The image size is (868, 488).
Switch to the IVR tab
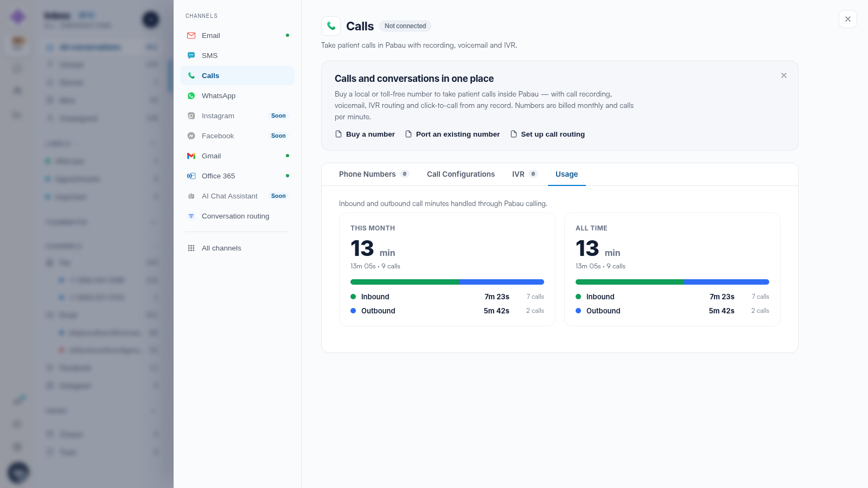[x=525, y=174]
